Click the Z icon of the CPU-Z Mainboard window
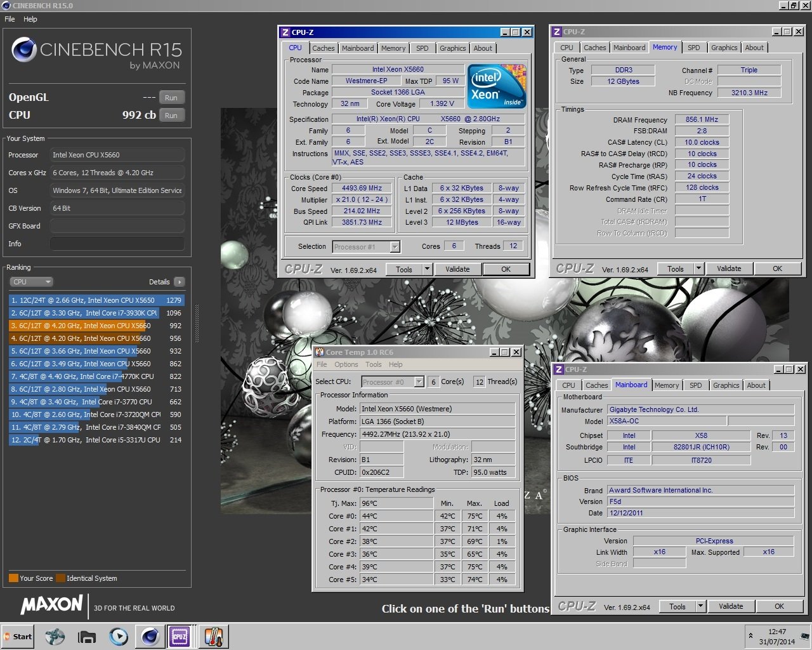 [x=558, y=369]
